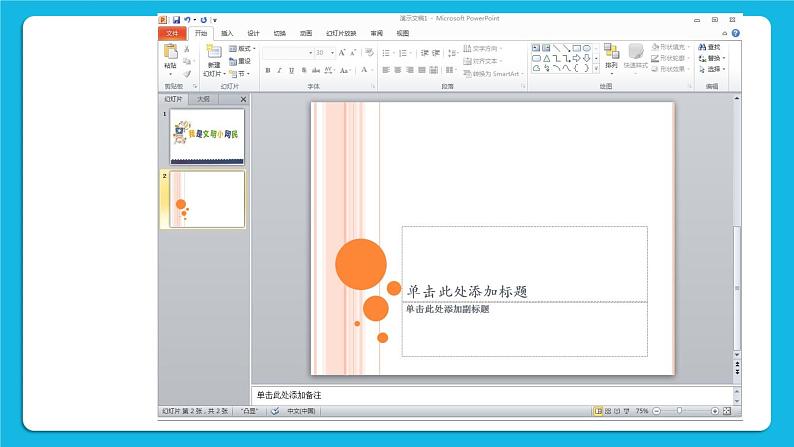This screenshot has width=794, height=447.
Task: Switch to the Design (设计) tab
Action: tap(253, 33)
